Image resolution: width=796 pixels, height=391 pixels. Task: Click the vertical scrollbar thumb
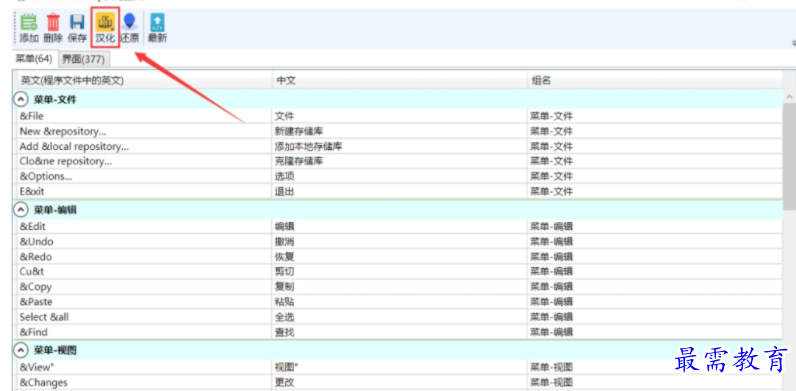(789, 156)
